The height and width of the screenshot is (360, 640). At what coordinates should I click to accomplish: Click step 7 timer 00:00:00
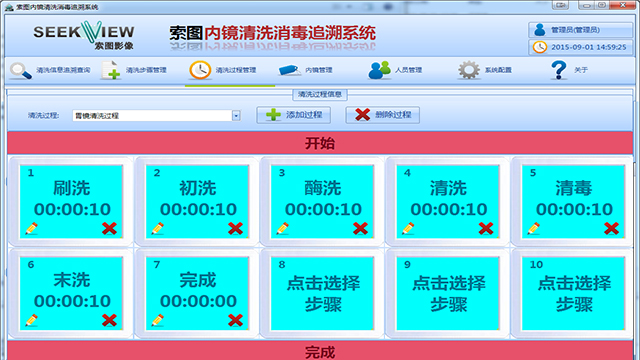tap(198, 301)
